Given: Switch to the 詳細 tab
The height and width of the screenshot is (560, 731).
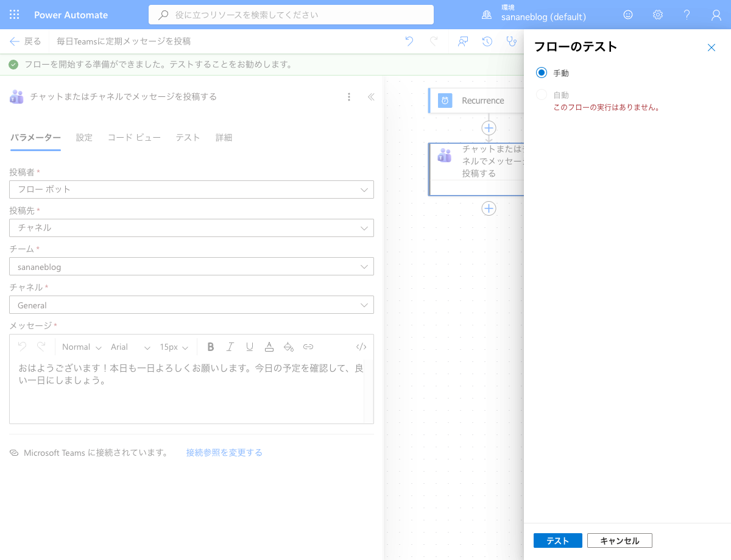Looking at the screenshot, I should (224, 138).
